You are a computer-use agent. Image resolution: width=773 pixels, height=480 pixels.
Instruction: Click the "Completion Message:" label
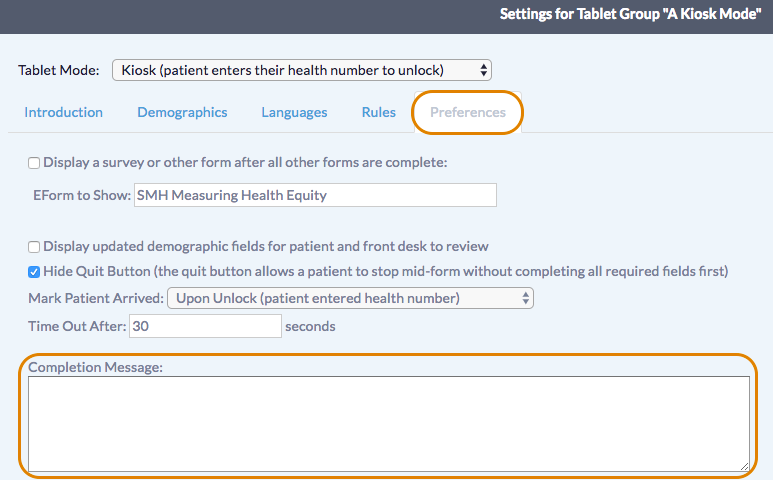95,367
